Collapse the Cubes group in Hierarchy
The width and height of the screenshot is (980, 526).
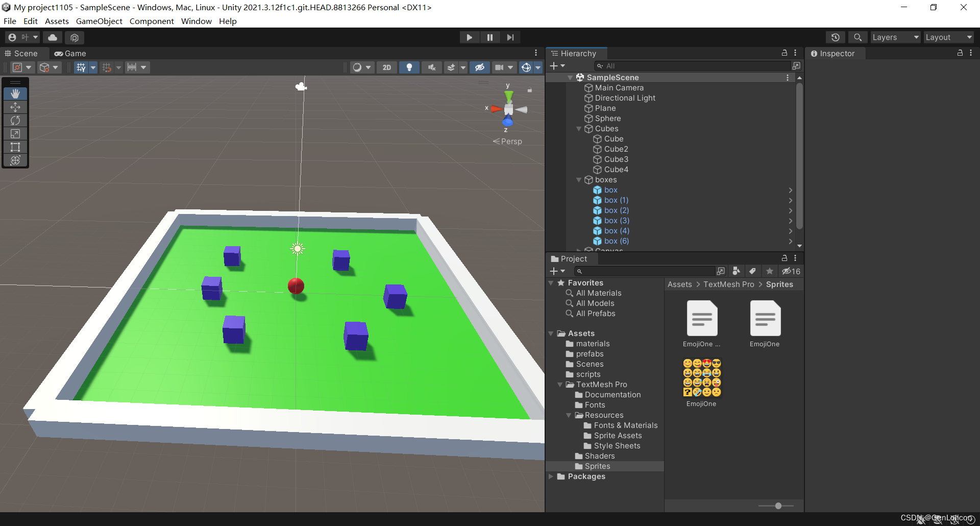(x=579, y=129)
